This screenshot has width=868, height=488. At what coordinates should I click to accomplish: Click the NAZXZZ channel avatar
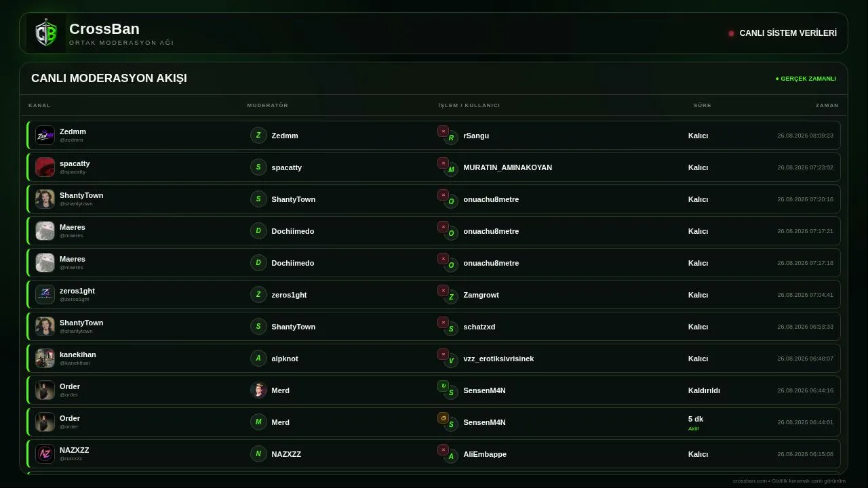pos(45,454)
